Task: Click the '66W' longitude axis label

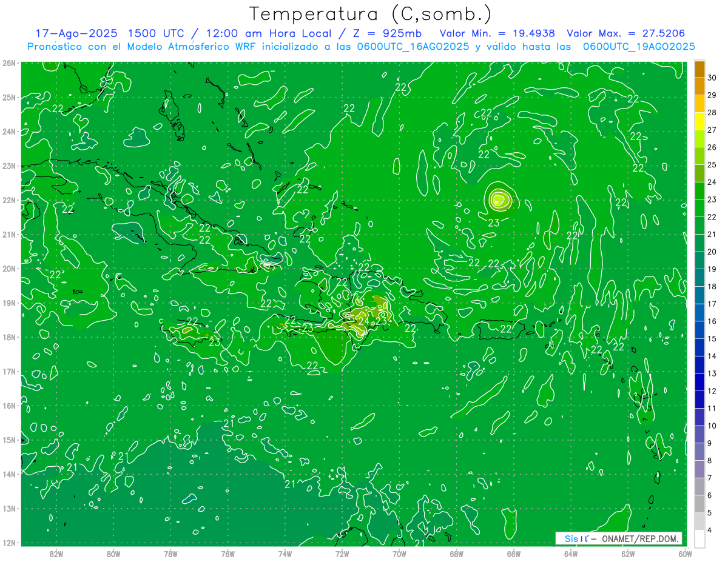Action: pos(514,553)
